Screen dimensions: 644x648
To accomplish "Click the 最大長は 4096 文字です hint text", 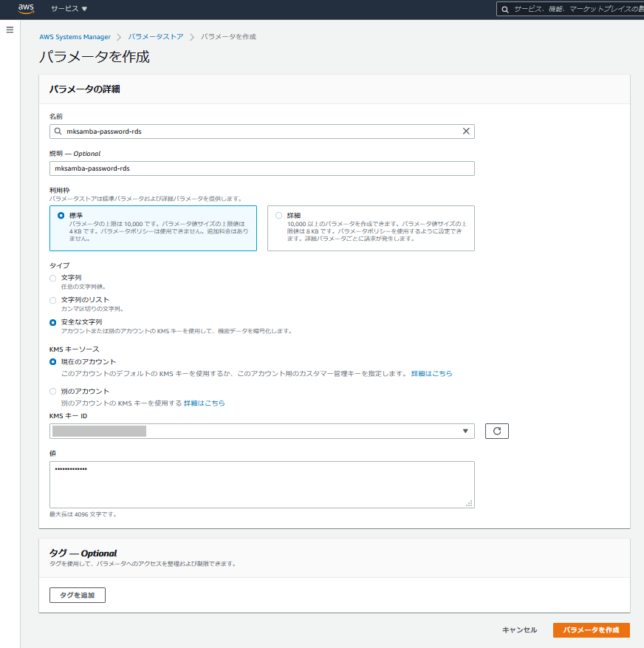I will [x=83, y=514].
